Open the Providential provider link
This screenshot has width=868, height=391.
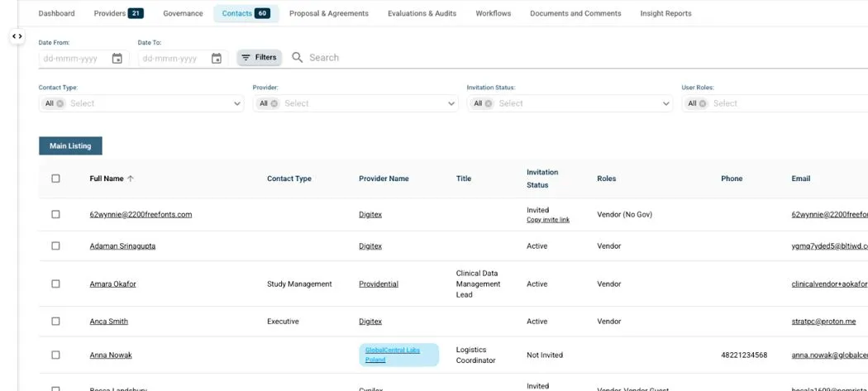[x=379, y=284]
